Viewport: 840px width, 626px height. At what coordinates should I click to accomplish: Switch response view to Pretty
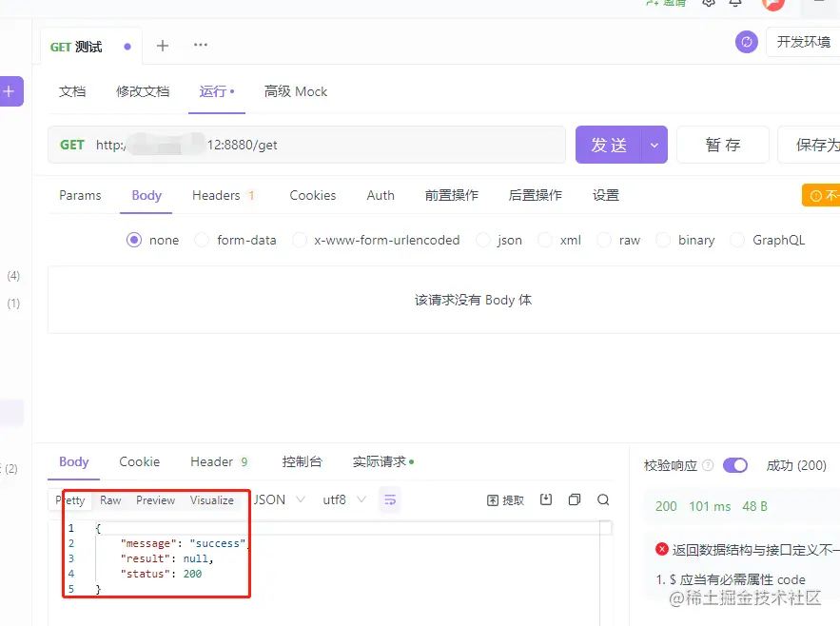pos(70,500)
